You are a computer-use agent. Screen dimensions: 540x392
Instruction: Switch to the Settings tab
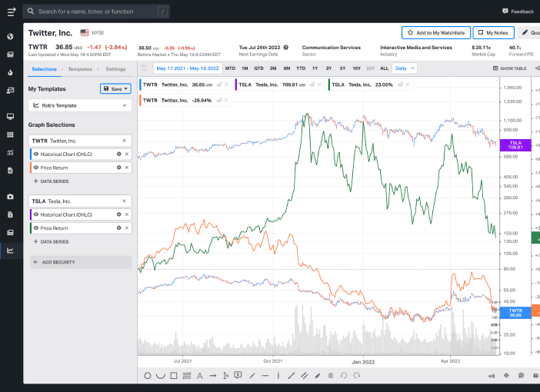pos(115,69)
